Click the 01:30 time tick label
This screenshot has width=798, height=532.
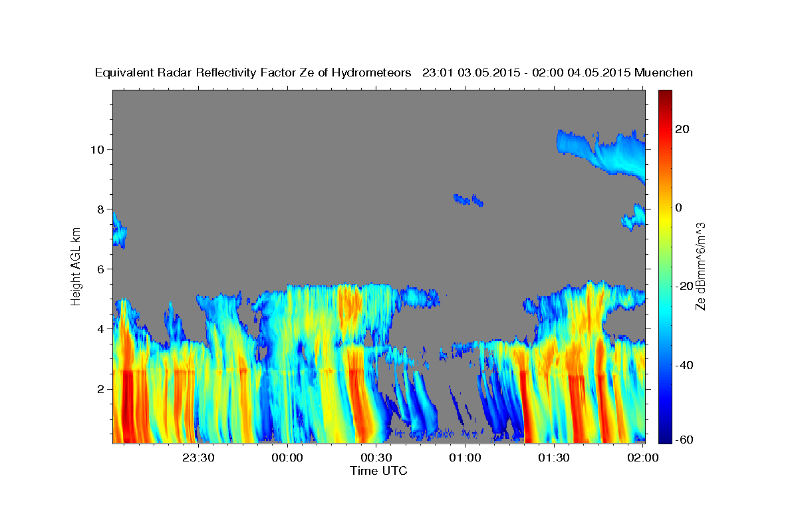[553, 458]
